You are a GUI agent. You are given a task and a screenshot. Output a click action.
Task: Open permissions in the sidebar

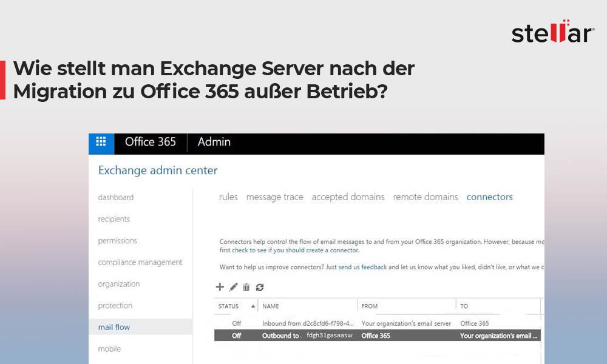click(117, 241)
